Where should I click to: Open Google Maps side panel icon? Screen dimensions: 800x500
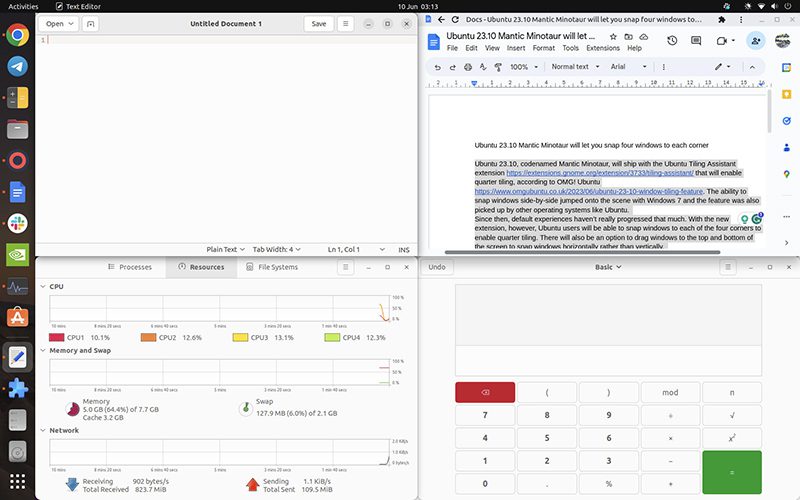(x=786, y=174)
